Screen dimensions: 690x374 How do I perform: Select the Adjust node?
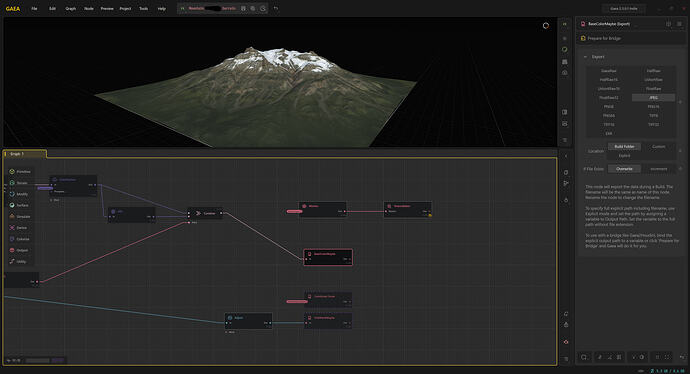(x=248, y=320)
